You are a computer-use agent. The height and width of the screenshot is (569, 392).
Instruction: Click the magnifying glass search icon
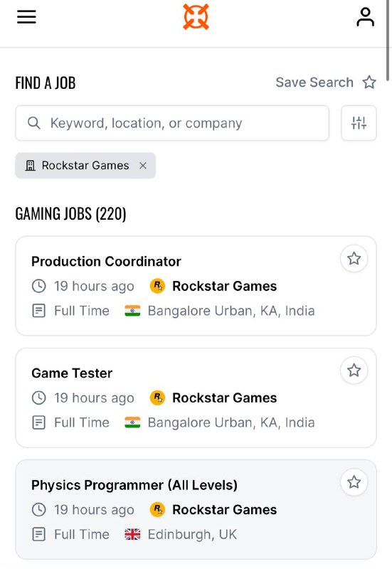pos(33,123)
